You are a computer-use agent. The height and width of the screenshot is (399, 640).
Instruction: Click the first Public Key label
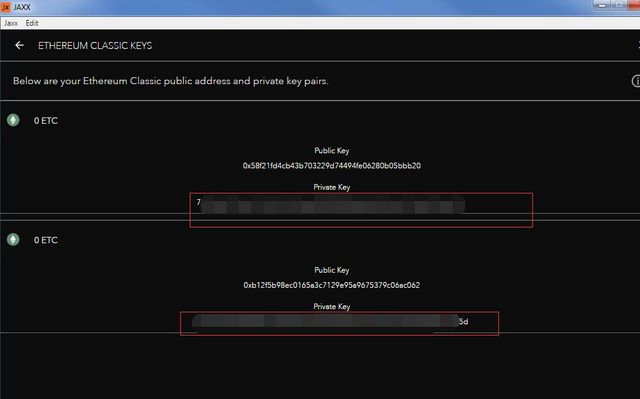[x=331, y=151]
